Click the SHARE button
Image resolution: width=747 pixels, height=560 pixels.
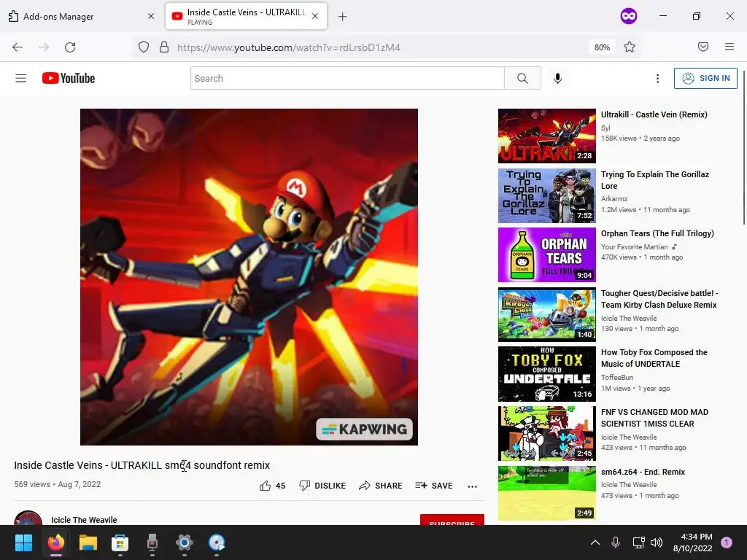pyautogui.click(x=381, y=486)
